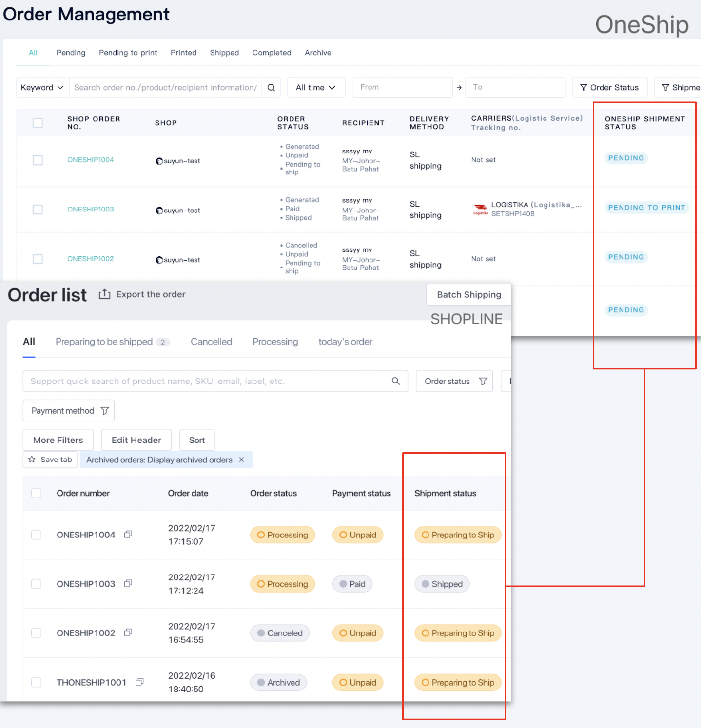Click the LOGISTIKA carrier logo
Screen dimensions: 701x728
tap(480, 210)
